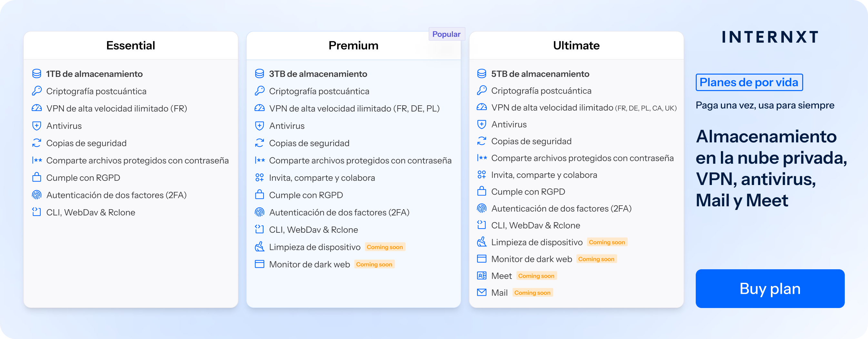Click Coming soon next to Monitor de dark web
The width and height of the screenshot is (868, 339).
click(596, 259)
